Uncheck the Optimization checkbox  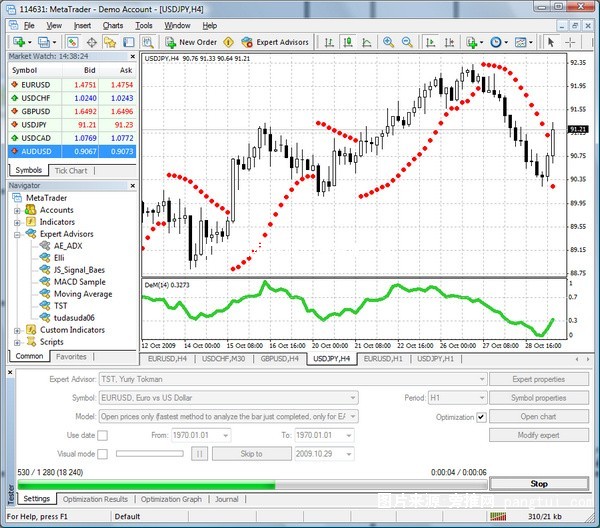pyautogui.click(x=481, y=416)
